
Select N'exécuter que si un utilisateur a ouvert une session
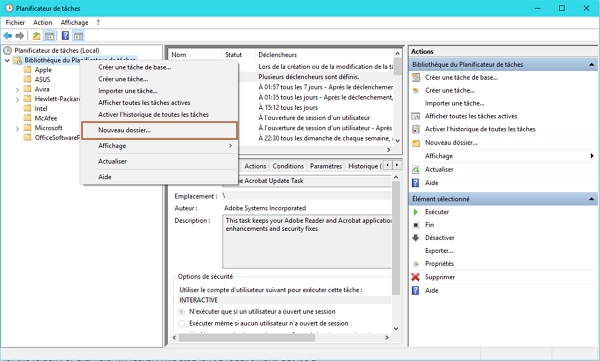(x=181, y=312)
